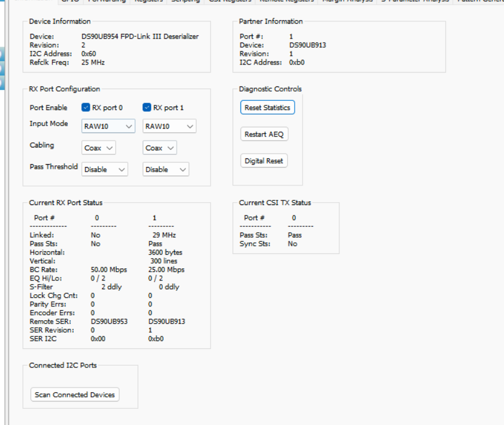This screenshot has height=425, width=504.
Task: Select the Pass status for RX port 1
Action: tap(155, 244)
